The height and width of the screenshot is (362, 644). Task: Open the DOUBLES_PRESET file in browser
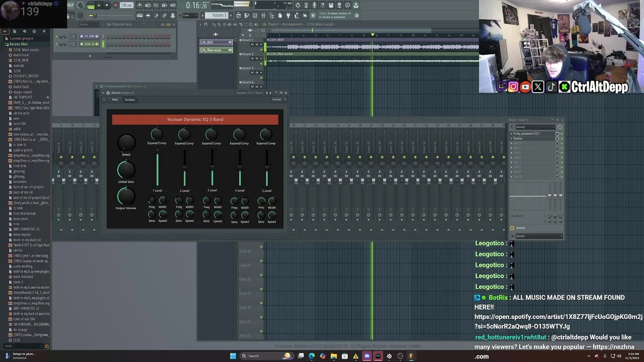pyautogui.click(x=25, y=76)
